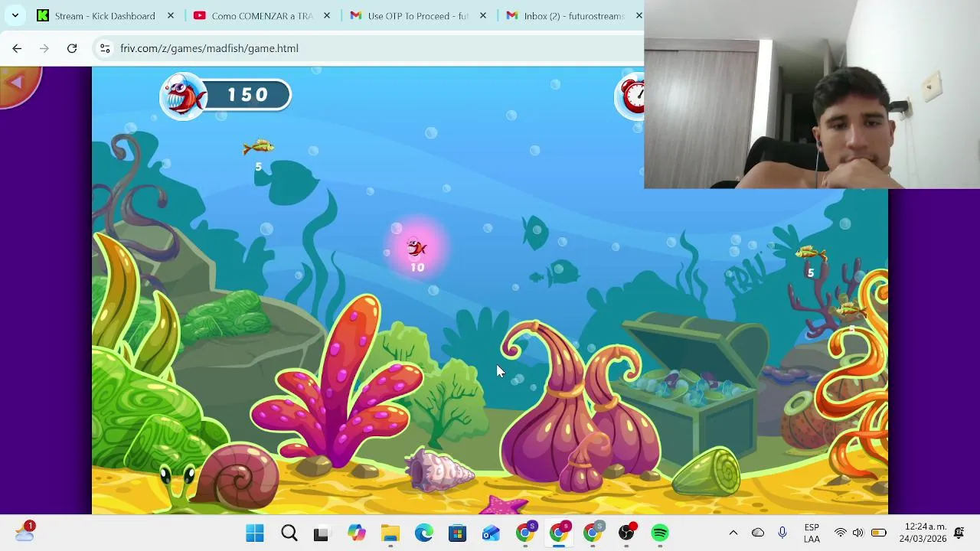Click the red alarm clock timer icon
The height and width of the screenshot is (551, 980).
pyautogui.click(x=632, y=96)
